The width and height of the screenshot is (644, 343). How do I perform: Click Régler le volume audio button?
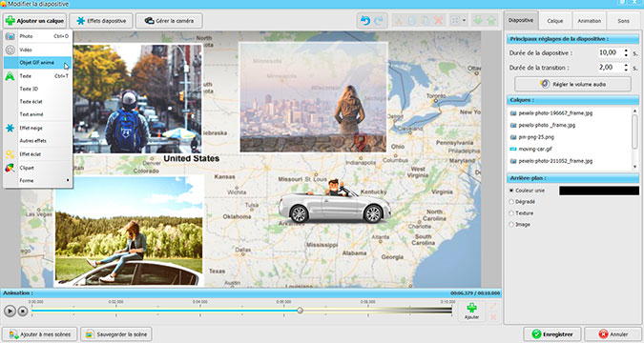[572, 84]
